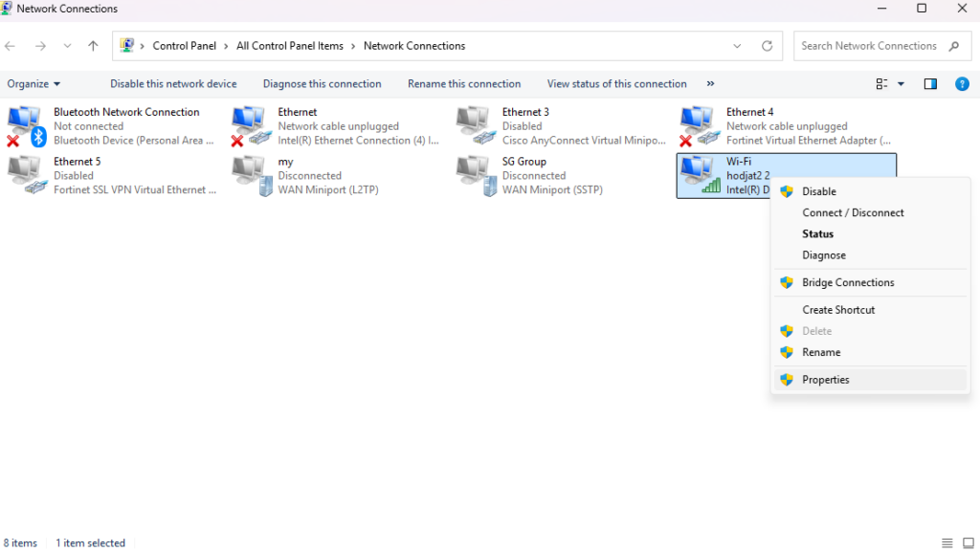Screen dimensions: 980x552
Task: Expand the address bar history dropdown
Action: (x=737, y=46)
